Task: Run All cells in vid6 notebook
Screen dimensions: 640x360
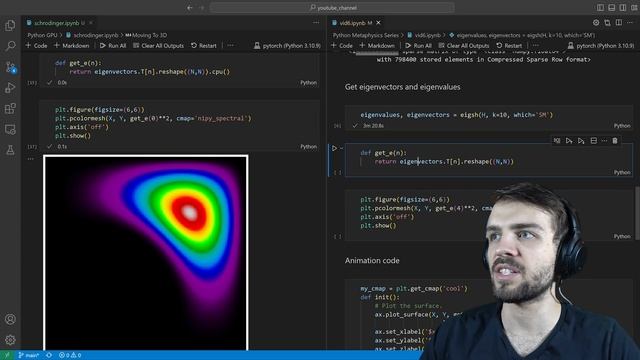Action: tap(418, 46)
